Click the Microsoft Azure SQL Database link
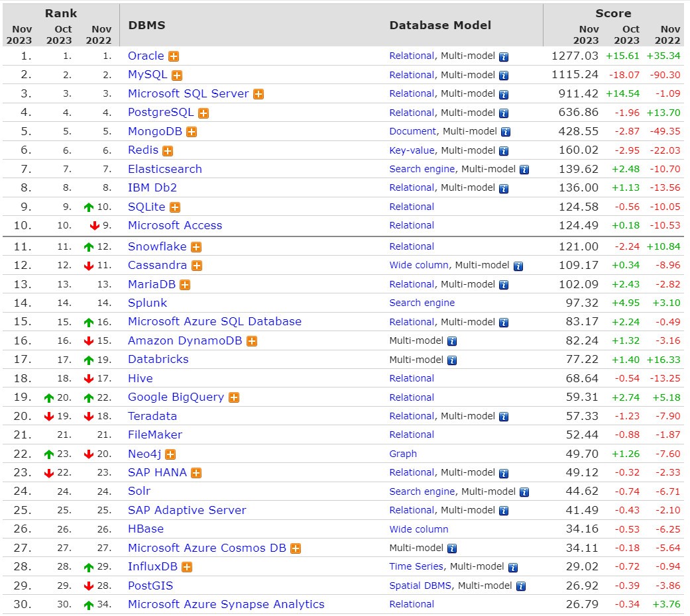 pos(215,321)
